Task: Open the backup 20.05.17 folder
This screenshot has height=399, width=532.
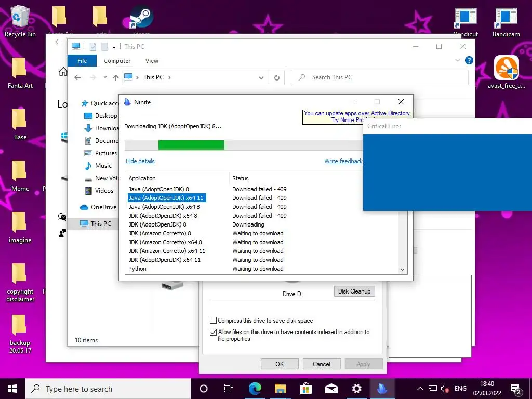Action: pyautogui.click(x=20, y=334)
